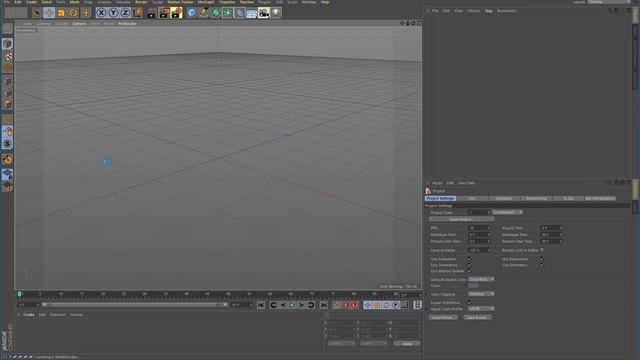Click the Load Preset button

pos(443,318)
